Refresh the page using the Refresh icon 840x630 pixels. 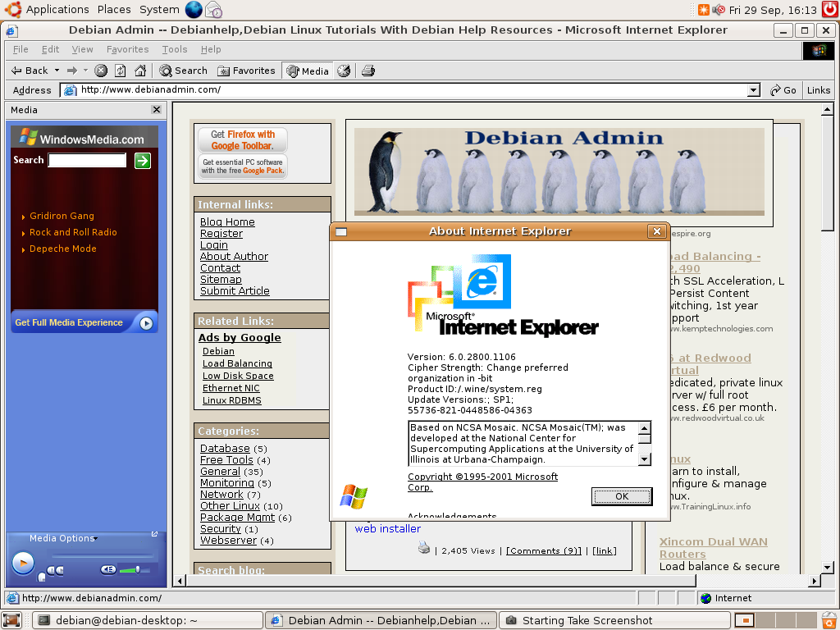coord(121,71)
